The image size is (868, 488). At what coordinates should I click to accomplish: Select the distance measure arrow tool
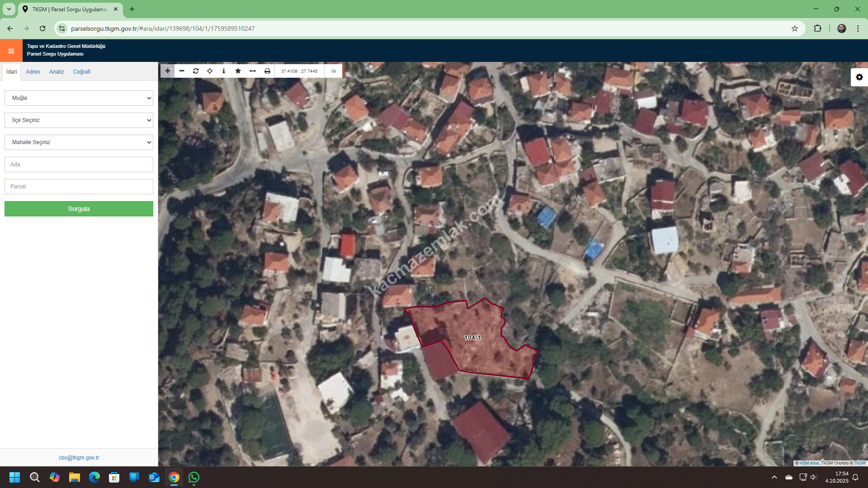pyautogui.click(x=253, y=71)
